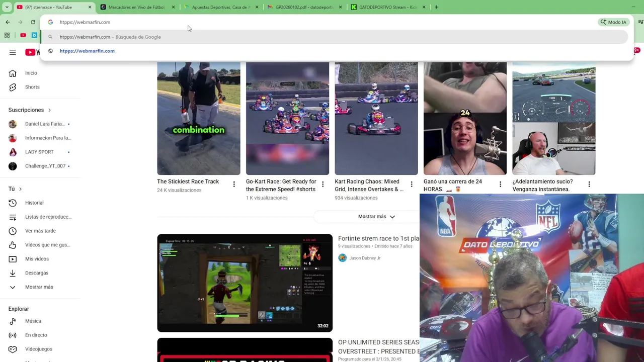Open Daniel Lara Faría channel avatar
644x362 pixels.
point(13,124)
